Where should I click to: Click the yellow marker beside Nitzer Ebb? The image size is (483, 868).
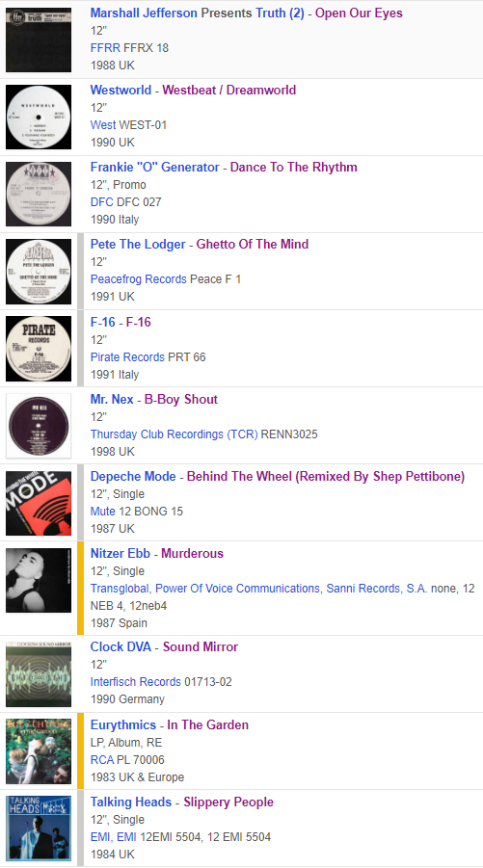point(80,588)
